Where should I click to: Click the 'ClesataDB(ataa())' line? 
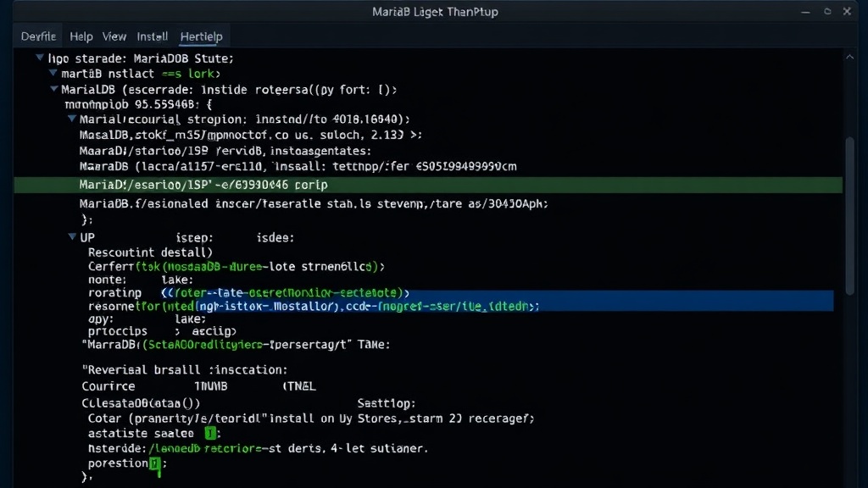(x=141, y=403)
